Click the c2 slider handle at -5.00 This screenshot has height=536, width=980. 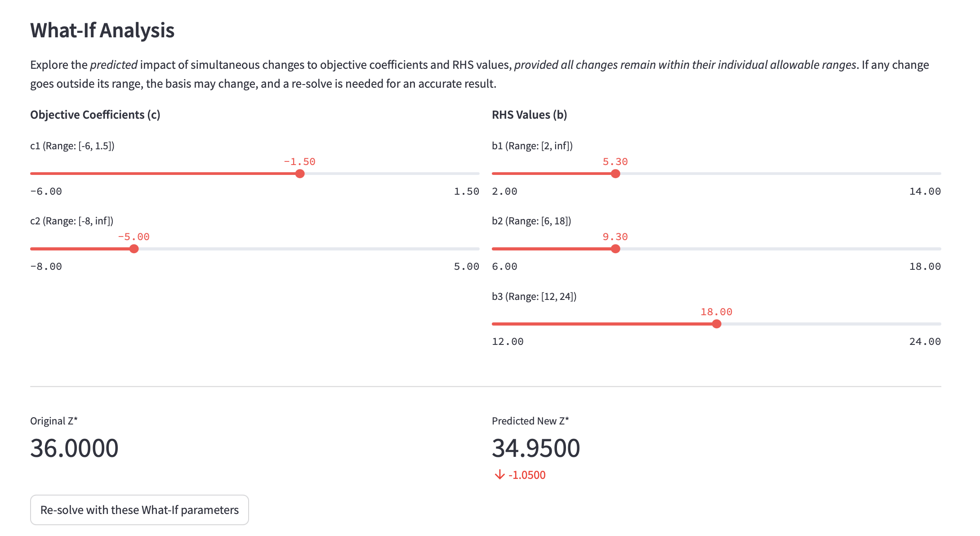coord(134,249)
